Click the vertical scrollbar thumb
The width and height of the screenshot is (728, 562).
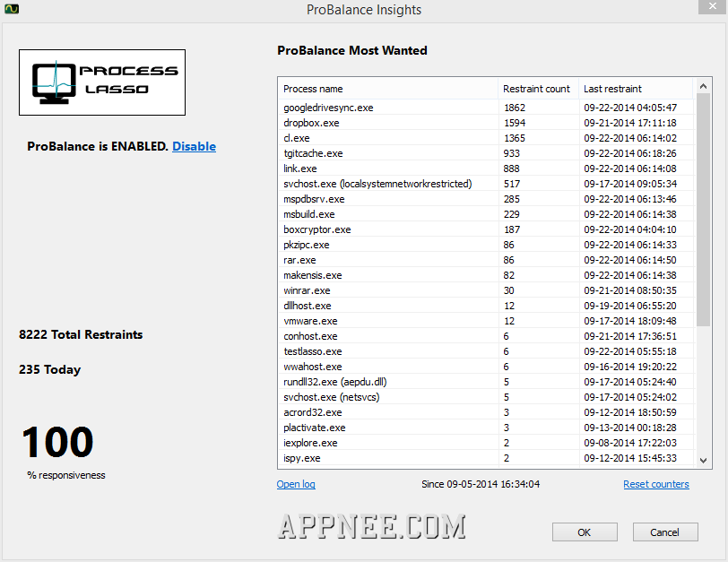(x=703, y=210)
